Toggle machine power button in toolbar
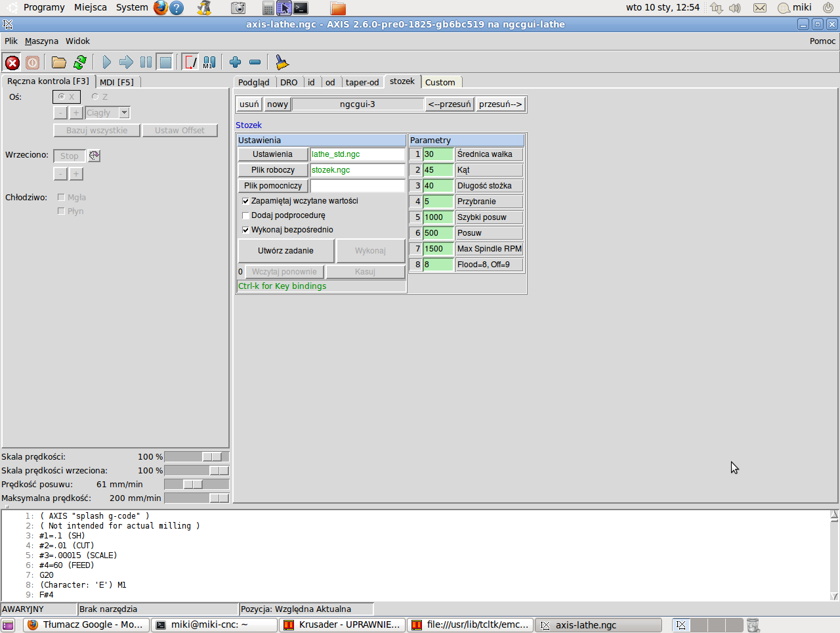Screen dimensions: 840x633 point(32,62)
